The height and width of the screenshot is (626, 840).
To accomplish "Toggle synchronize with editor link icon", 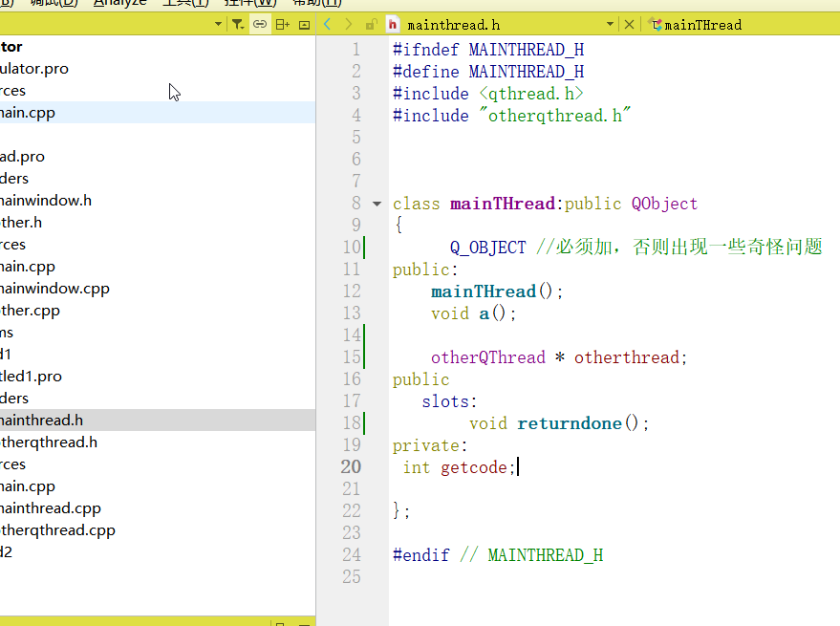I will coord(260,24).
